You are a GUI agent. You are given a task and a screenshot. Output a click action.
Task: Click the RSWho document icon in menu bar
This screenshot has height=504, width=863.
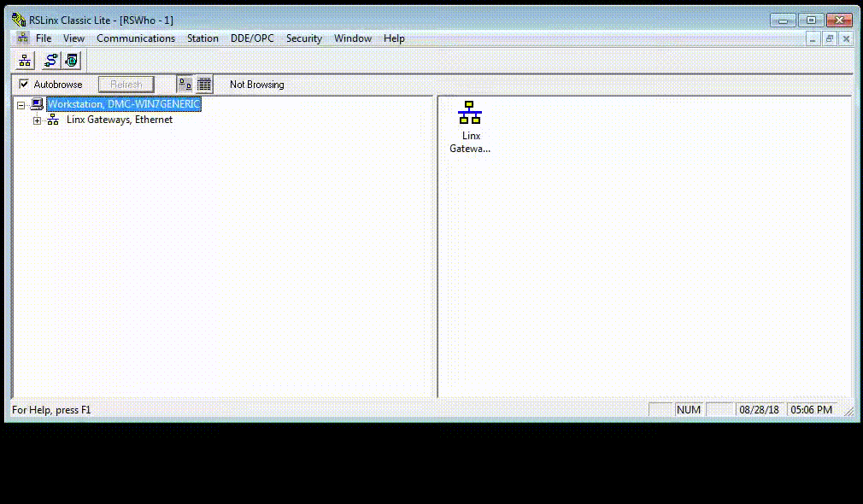(22, 38)
